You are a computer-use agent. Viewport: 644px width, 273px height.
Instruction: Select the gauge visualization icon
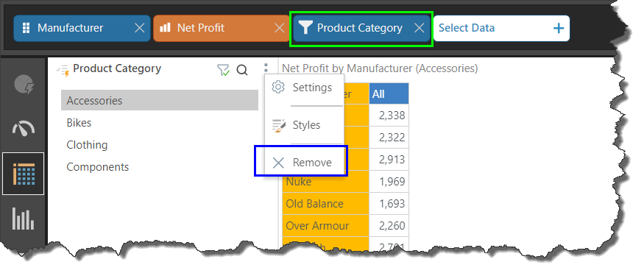[x=24, y=129]
